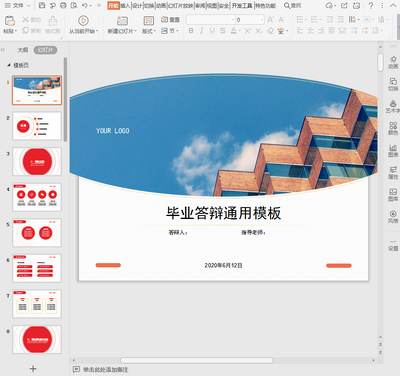Select slide 2 thumbnail
The height and width of the screenshot is (376, 400).
point(37,126)
